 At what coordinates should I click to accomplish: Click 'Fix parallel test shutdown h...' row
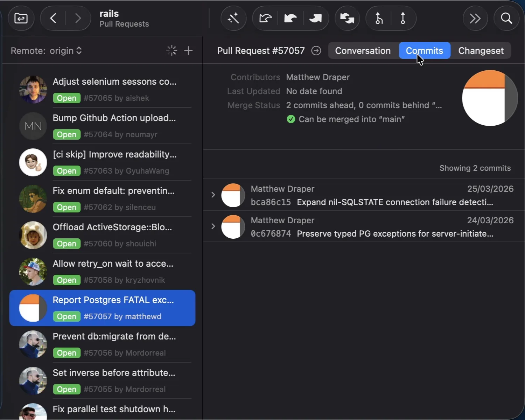click(x=102, y=409)
